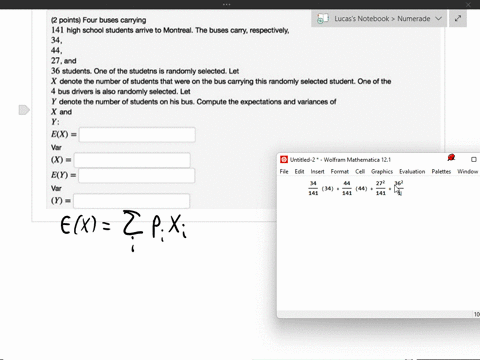Open the Insert menu in Mathematica
This screenshot has height=360, width=480.
[x=317, y=171]
